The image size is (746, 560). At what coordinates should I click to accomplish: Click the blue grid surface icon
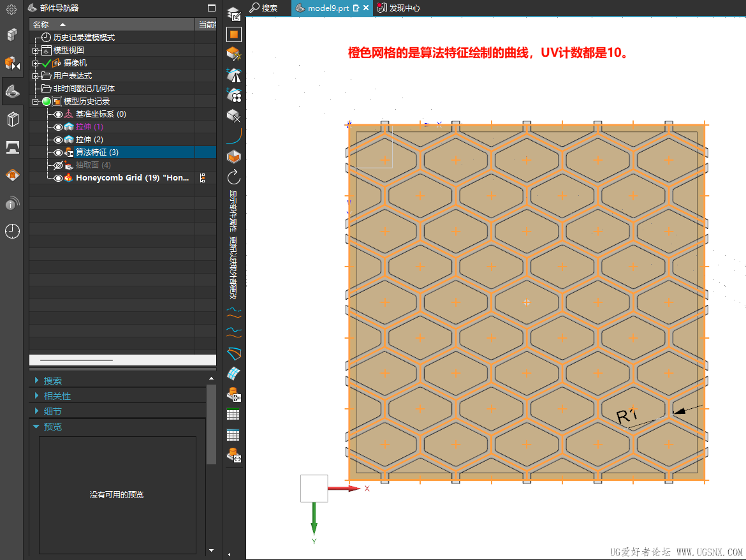[x=234, y=373]
